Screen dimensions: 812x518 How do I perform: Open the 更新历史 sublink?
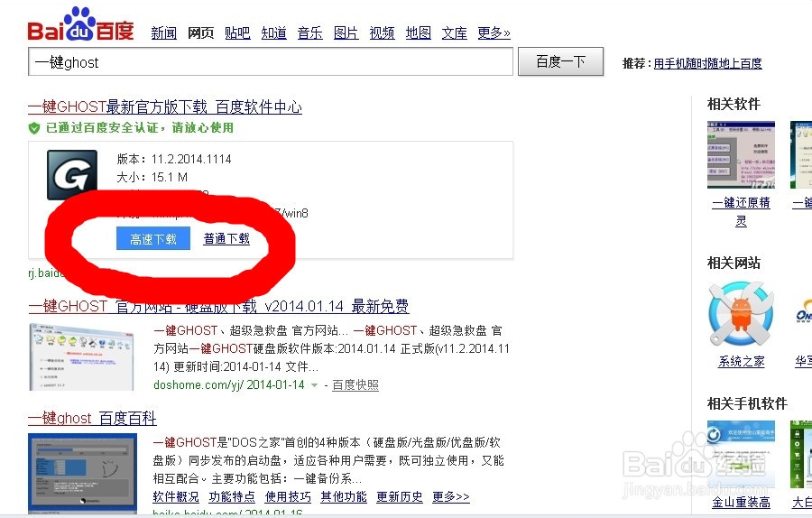tap(400, 496)
